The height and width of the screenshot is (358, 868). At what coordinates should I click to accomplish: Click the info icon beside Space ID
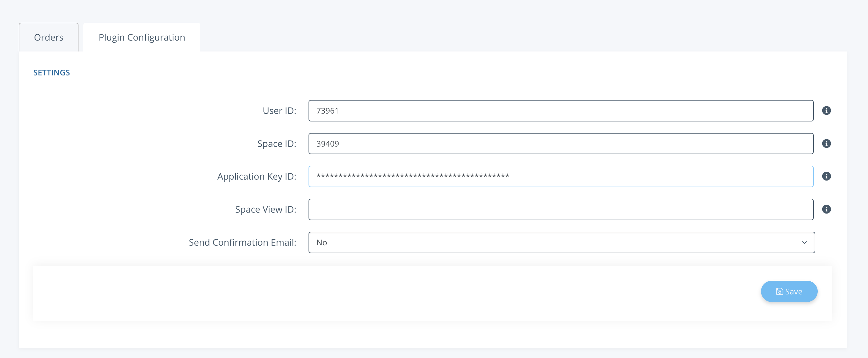point(826,143)
